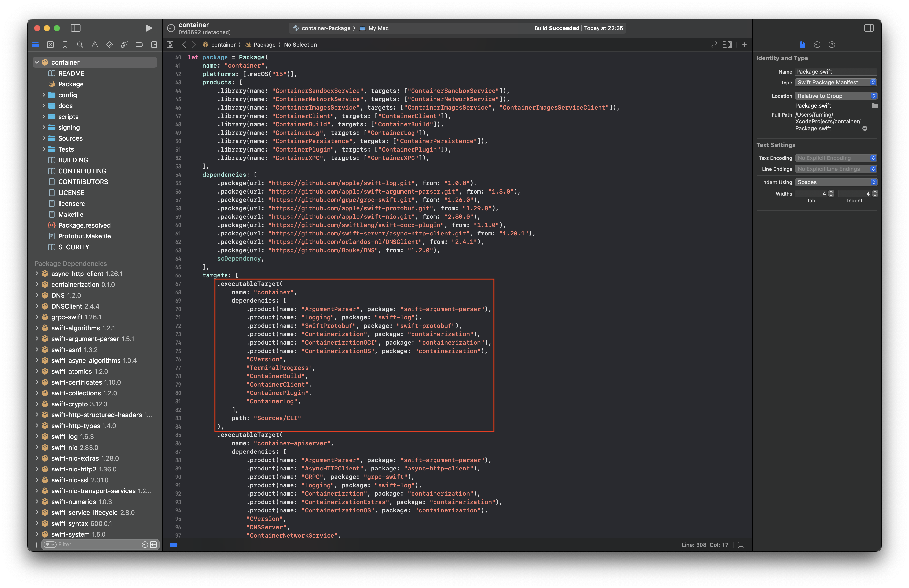909x588 pixels.
Task: Expand the swift-nio 2.83.0 dependency
Action: pos(37,447)
